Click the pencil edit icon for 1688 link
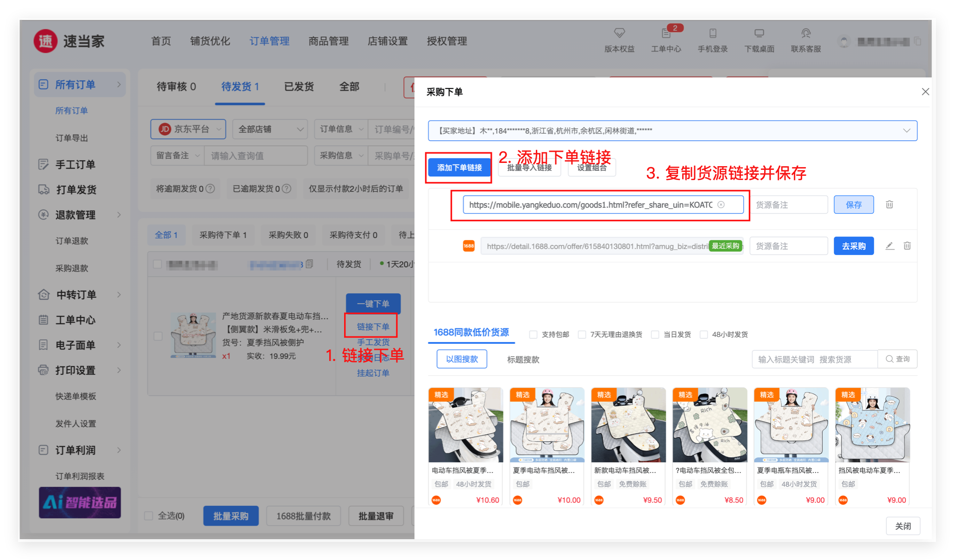Viewport: 954px width, 560px height. 890,246
